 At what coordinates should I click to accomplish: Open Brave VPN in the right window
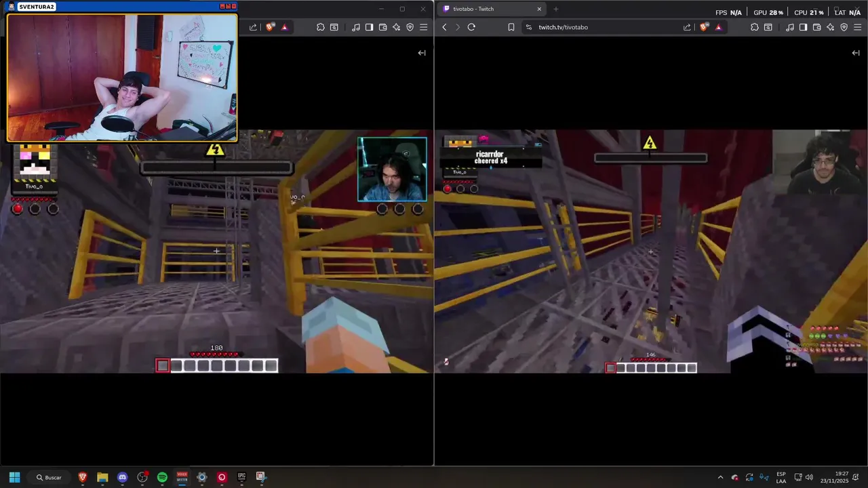click(x=844, y=27)
